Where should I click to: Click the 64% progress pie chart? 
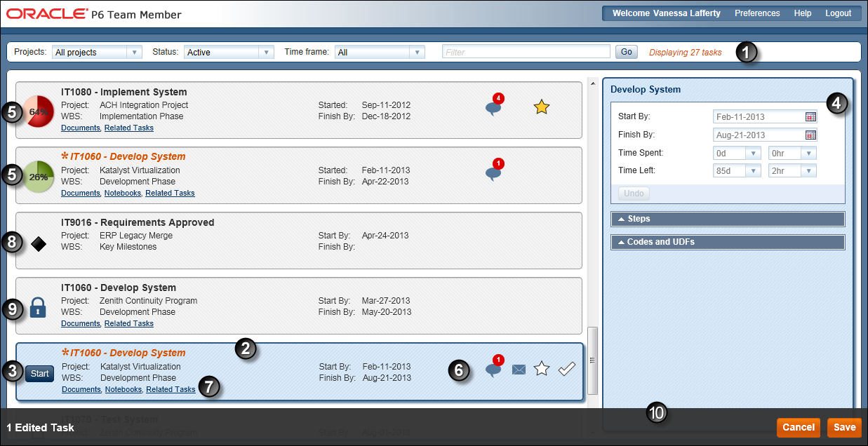pos(39,112)
